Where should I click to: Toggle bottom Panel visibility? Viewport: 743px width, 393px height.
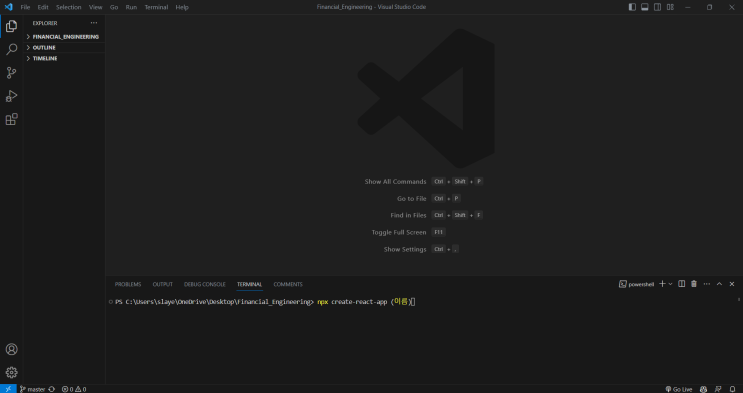coord(645,7)
